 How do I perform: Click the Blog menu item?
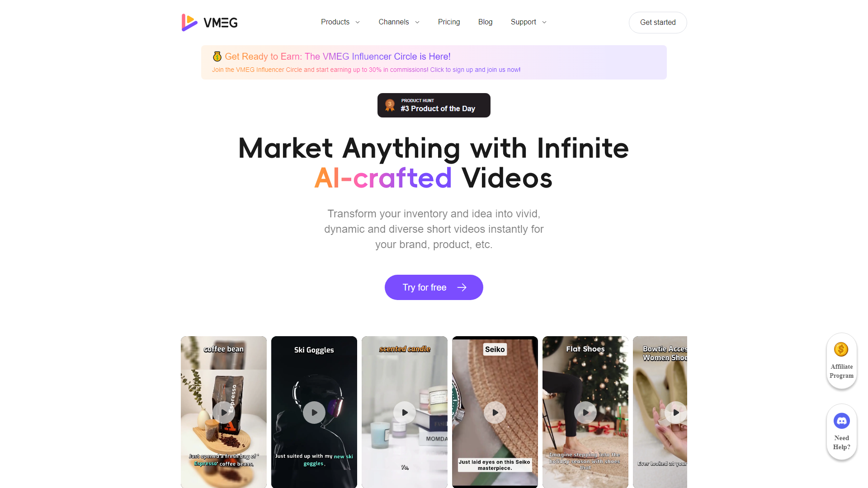tap(485, 22)
